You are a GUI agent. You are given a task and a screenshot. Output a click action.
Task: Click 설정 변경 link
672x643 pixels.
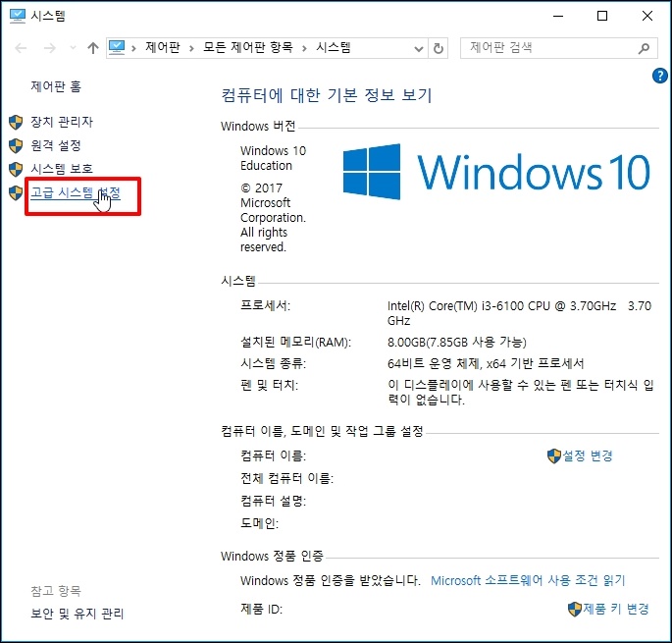588,455
